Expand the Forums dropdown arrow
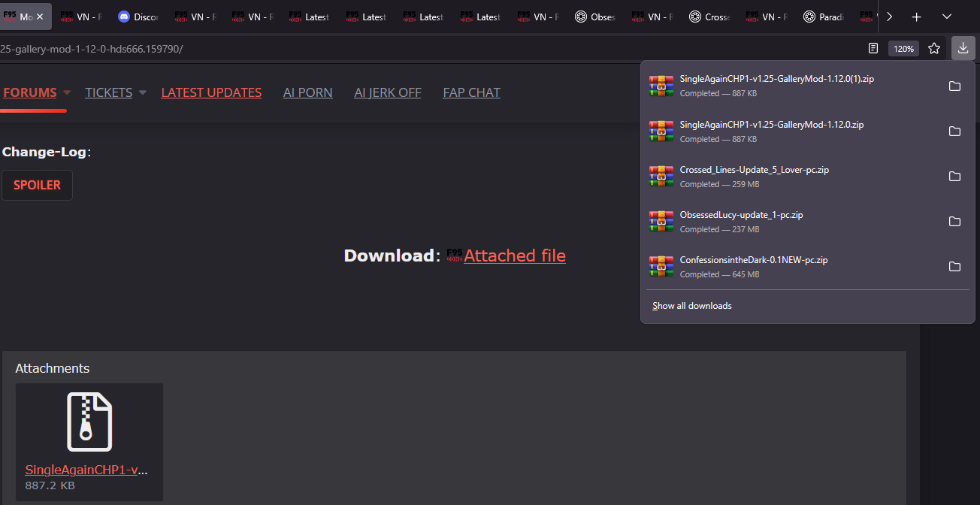The height and width of the screenshot is (505, 980). (x=67, y=92)
